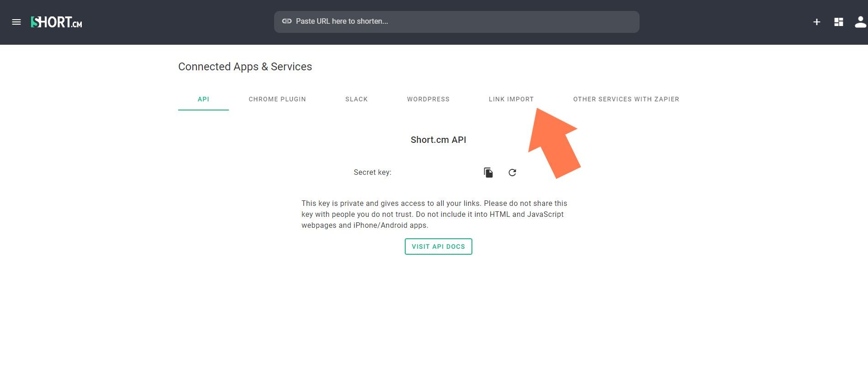Screen dimensions: 868x383
Task: Select the API tab
Action: tap(203, 99)
